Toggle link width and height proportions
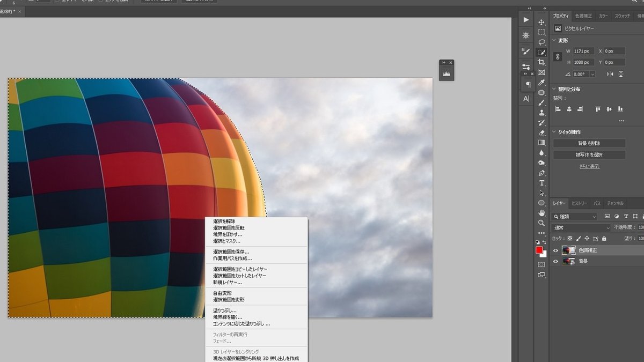644x362 pixels. [x=558, y=56]
